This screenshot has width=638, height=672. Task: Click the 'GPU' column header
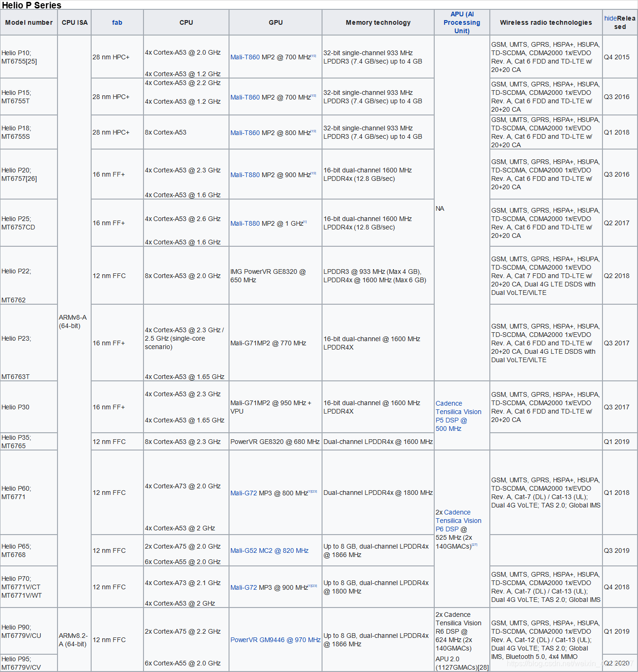point(275,22)
